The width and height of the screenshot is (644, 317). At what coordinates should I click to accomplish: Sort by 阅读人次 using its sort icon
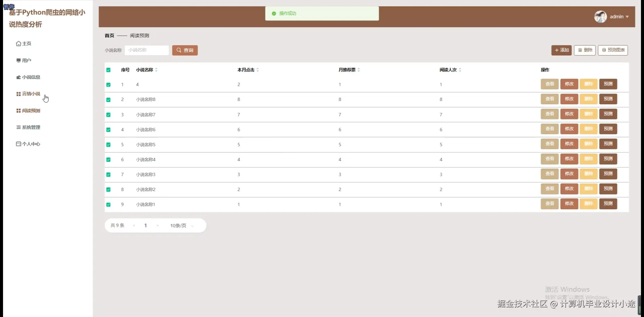pos(460,70)
